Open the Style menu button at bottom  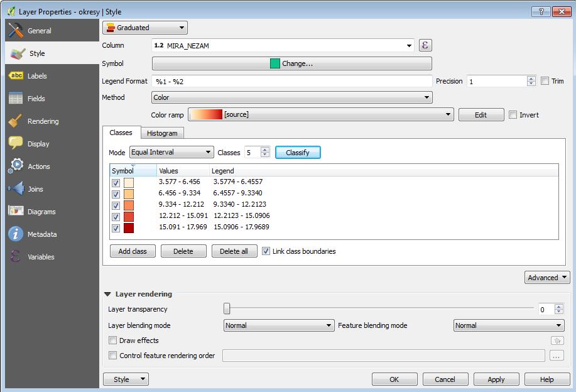pos(126,379)
